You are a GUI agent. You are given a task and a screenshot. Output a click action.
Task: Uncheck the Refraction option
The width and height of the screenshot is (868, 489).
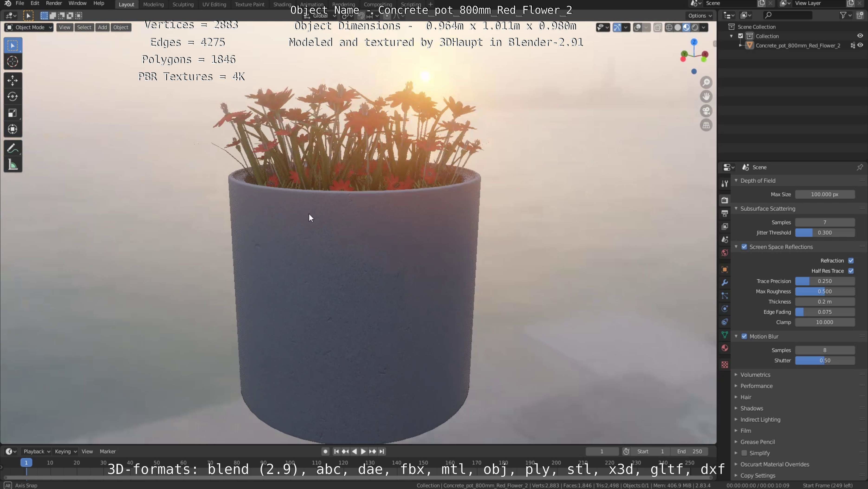point(851,261)
